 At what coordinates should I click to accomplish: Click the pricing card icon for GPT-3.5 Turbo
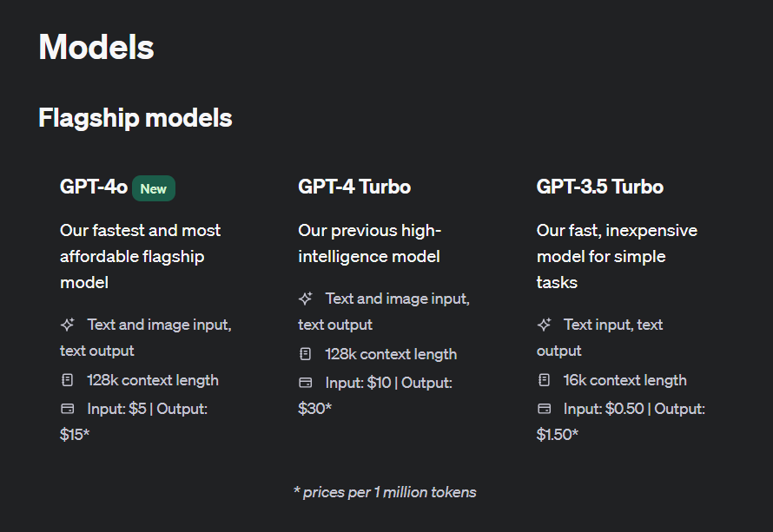point(544,408)
